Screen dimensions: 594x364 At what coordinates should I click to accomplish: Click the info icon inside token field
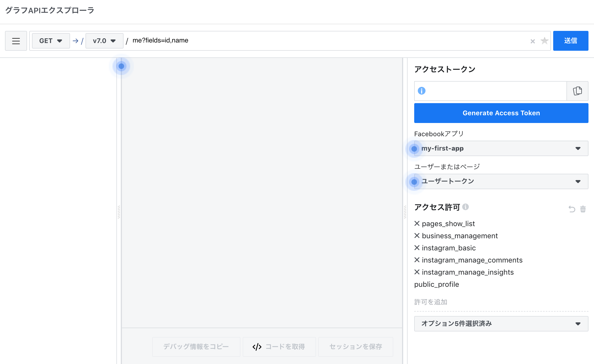421,91
